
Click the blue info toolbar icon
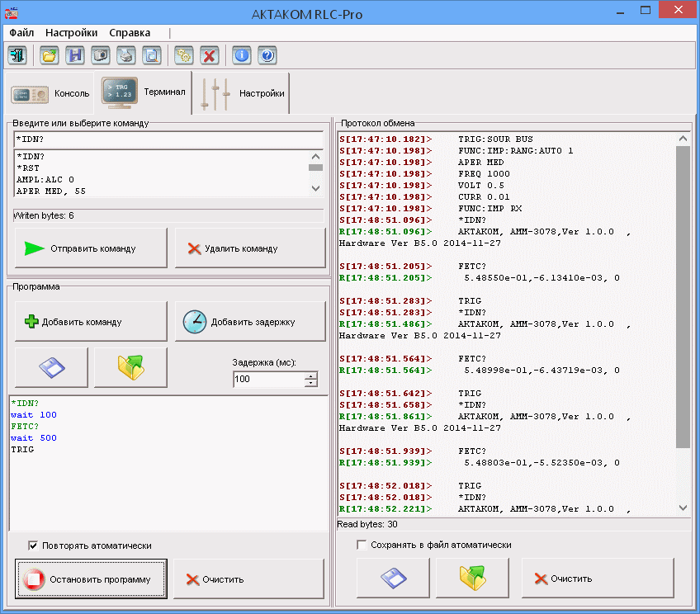[242, 56]
